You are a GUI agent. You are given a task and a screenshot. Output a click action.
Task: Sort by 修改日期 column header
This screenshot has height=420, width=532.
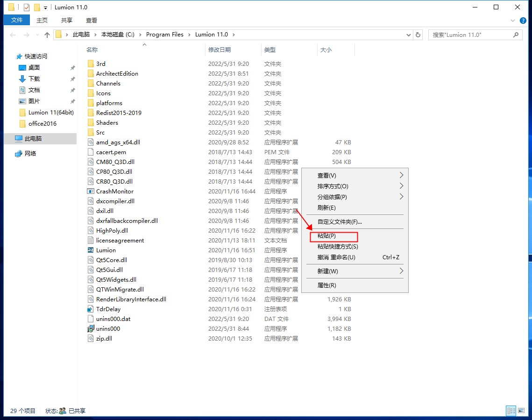(x=220, y=50)
